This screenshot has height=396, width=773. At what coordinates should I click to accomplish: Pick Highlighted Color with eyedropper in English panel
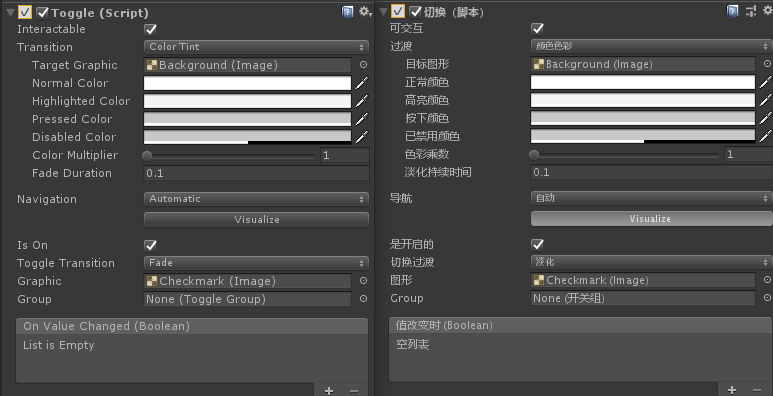click(x=362, y=101)
